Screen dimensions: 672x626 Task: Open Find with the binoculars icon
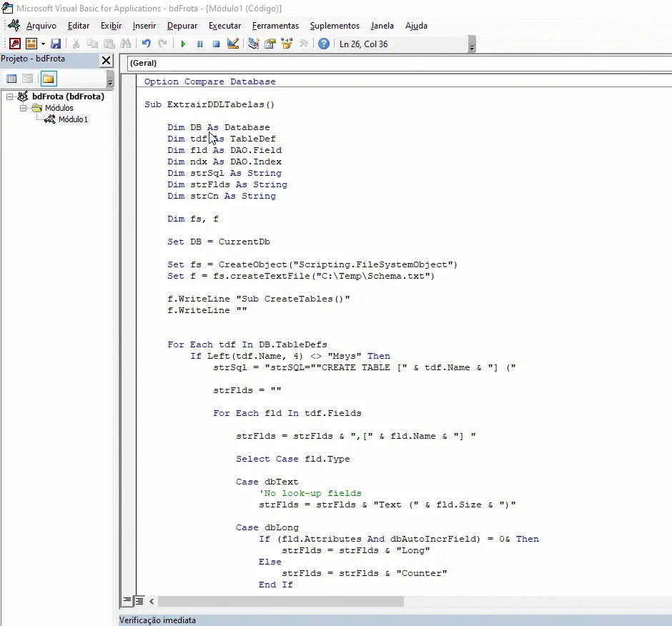pos(126,44)
